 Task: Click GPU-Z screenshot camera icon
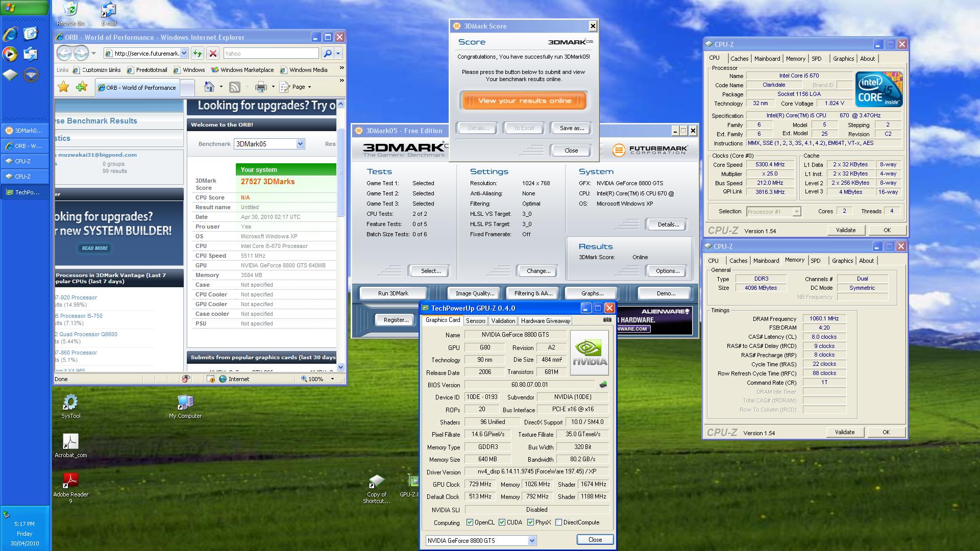607,320
